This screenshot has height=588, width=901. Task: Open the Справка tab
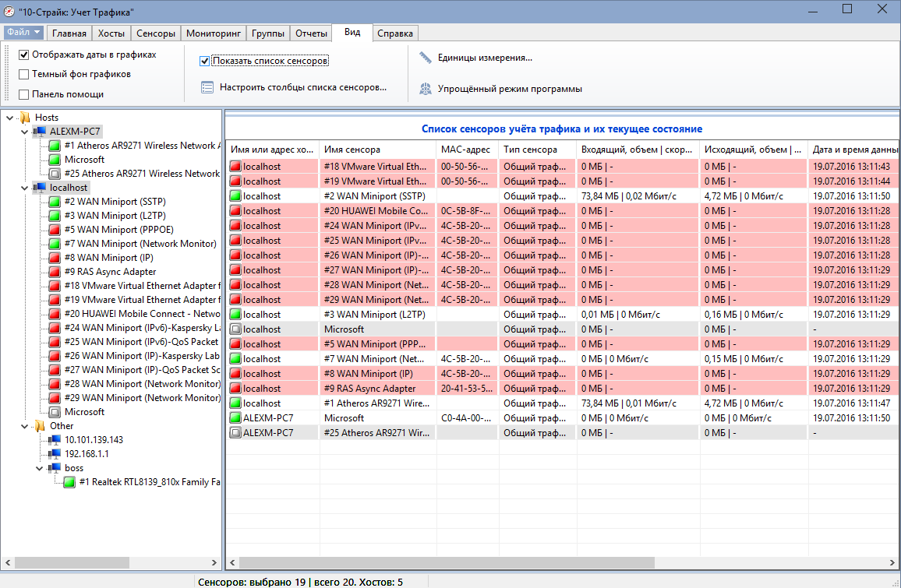click(x=394, y=33)
